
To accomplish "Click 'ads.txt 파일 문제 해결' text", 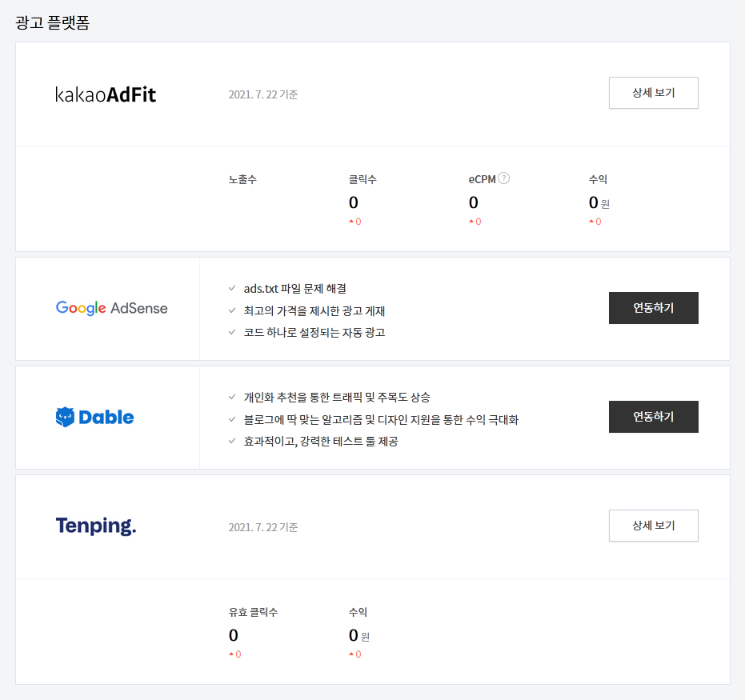I will pyautogui.click(x=295, y=289).
